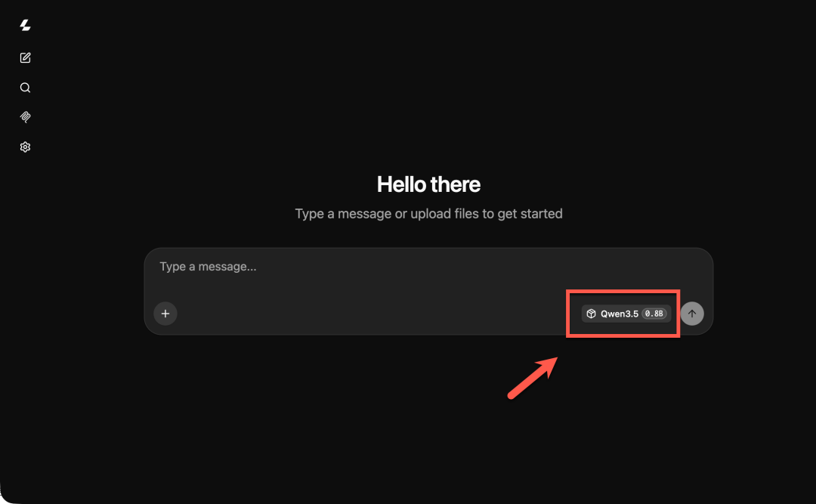The height and width of the screenshot is (504, 816).
Task: Open search via the magnifying glass icon
Action: [x=25, y=88]
